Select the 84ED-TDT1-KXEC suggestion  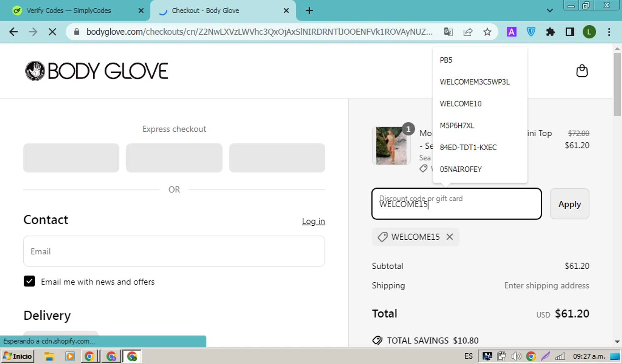[480, 147]
